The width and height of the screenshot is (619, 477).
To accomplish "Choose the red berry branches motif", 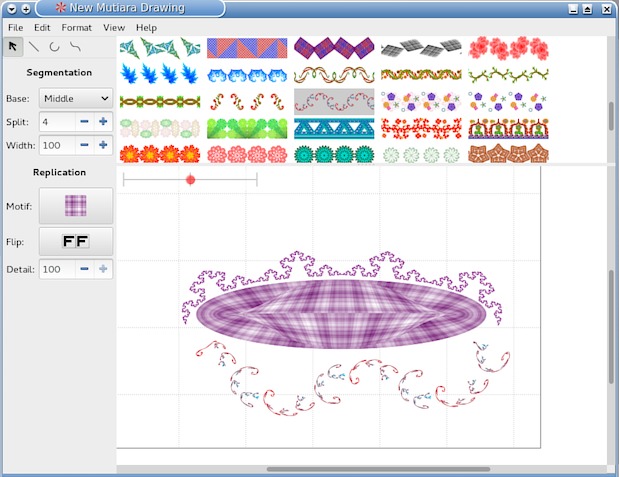I will tap(421, 128).
